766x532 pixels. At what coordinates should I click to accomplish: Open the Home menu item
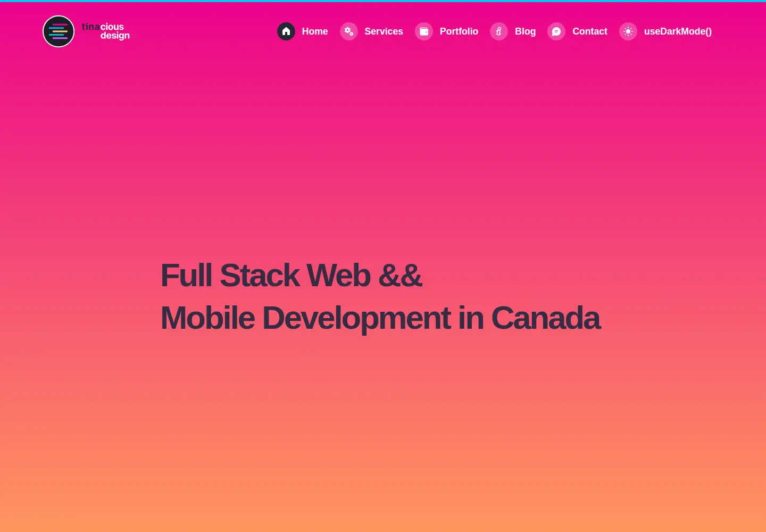[315, 31]
